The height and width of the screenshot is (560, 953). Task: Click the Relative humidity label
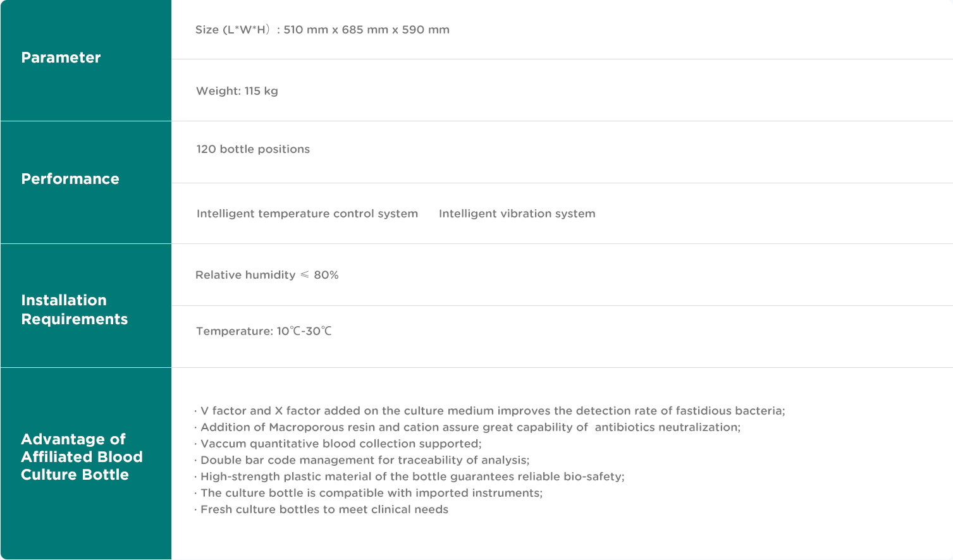(x=245, y=275)
